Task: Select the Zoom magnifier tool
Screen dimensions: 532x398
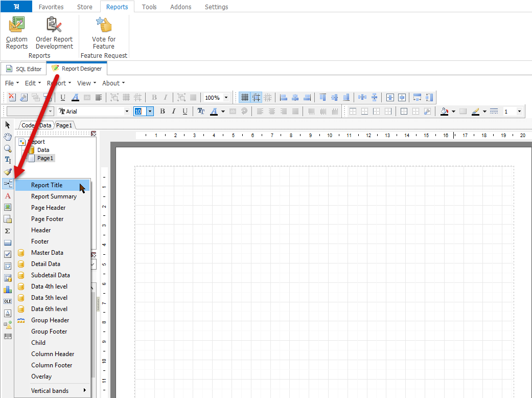Action: coord(8,148)
